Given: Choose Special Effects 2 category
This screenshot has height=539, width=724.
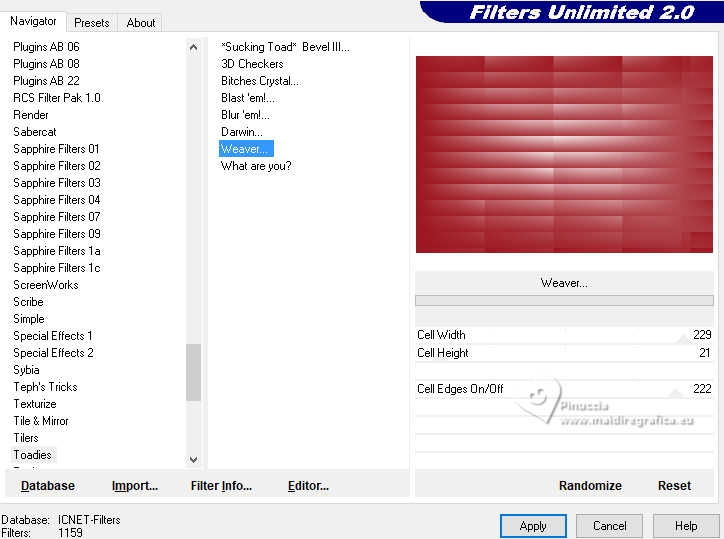Looking at the screenshot, I should point(53,353).
